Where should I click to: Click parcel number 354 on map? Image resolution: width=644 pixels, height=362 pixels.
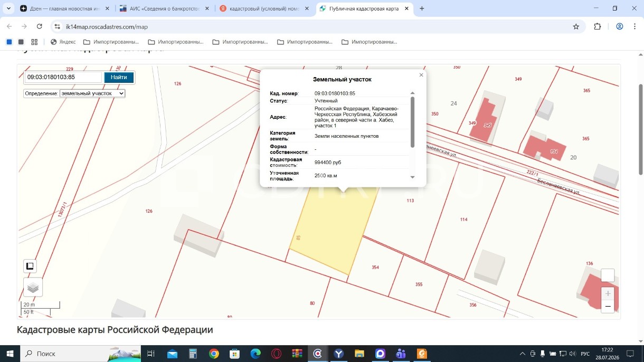click(375, 268)
